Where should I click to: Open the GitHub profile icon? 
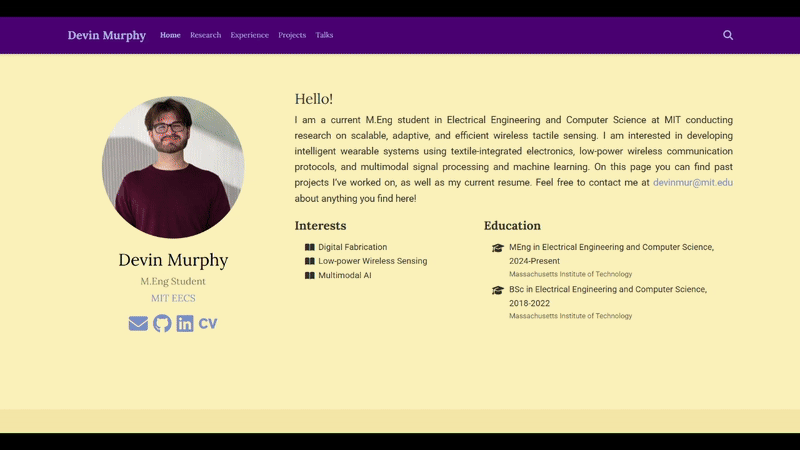pyautogui.click(x=162, y=323)
